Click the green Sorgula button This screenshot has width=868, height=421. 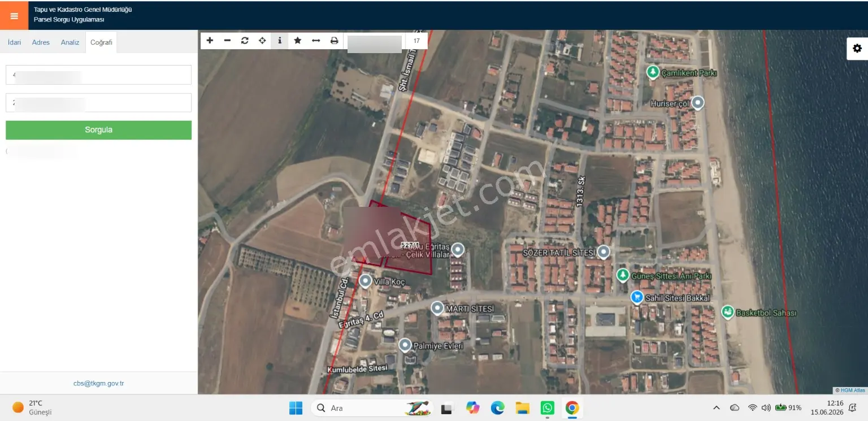98,130
